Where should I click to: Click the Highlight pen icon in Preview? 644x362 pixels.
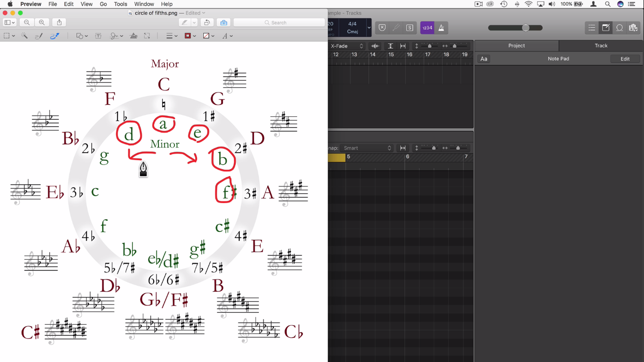point(184,23)
